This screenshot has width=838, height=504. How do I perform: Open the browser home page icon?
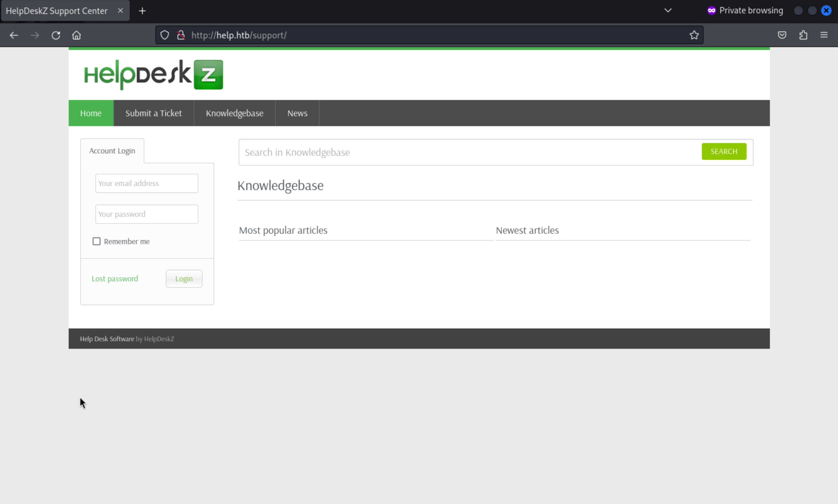(77, 35)
